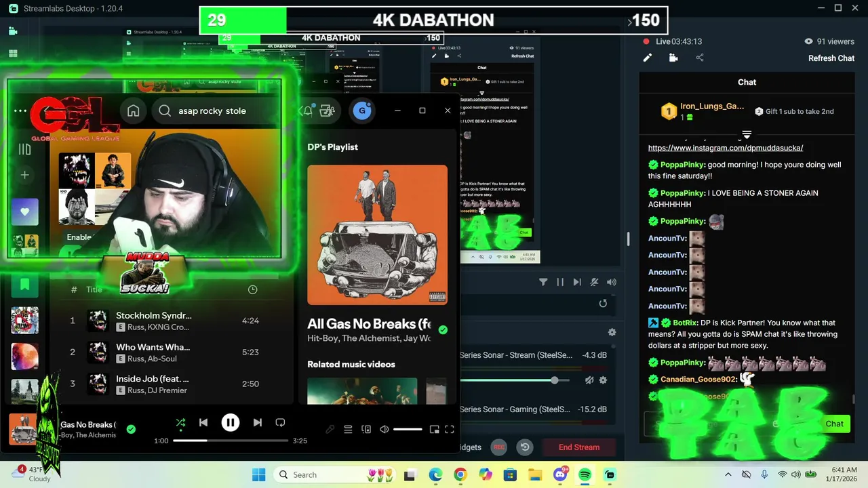This screenshot has width=868, height=488.
Task: Open the Instagram dpmuddasucka link
Action: pyautogui.click(x=726, y=148)
